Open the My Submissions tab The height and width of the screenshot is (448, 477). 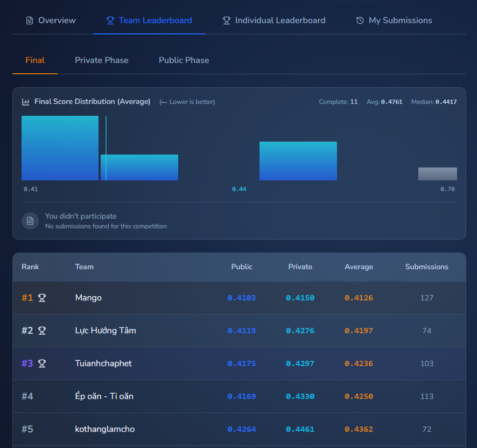coord(400,20)
